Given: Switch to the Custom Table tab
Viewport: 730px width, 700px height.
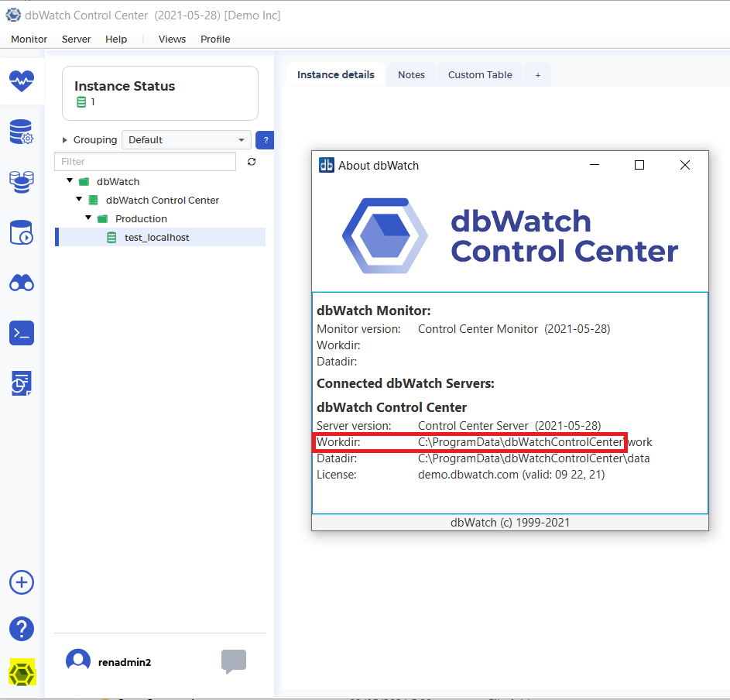Looking at the screenshot, I should coord(480,74).
